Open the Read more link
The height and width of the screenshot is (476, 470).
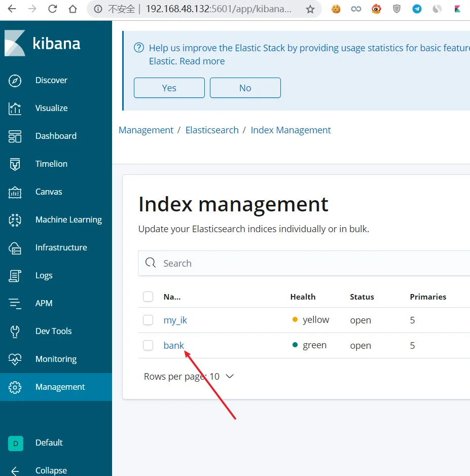click(202, 61)
